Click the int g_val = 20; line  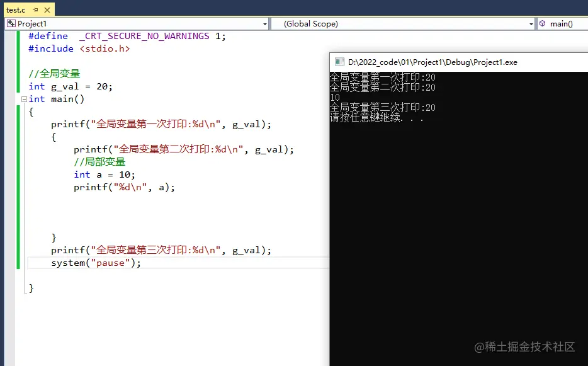(x=71, y=86)
